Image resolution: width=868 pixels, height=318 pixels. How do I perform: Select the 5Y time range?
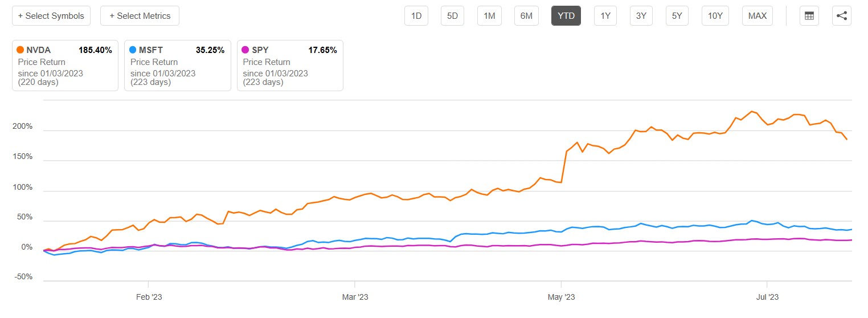coord(677,16)
